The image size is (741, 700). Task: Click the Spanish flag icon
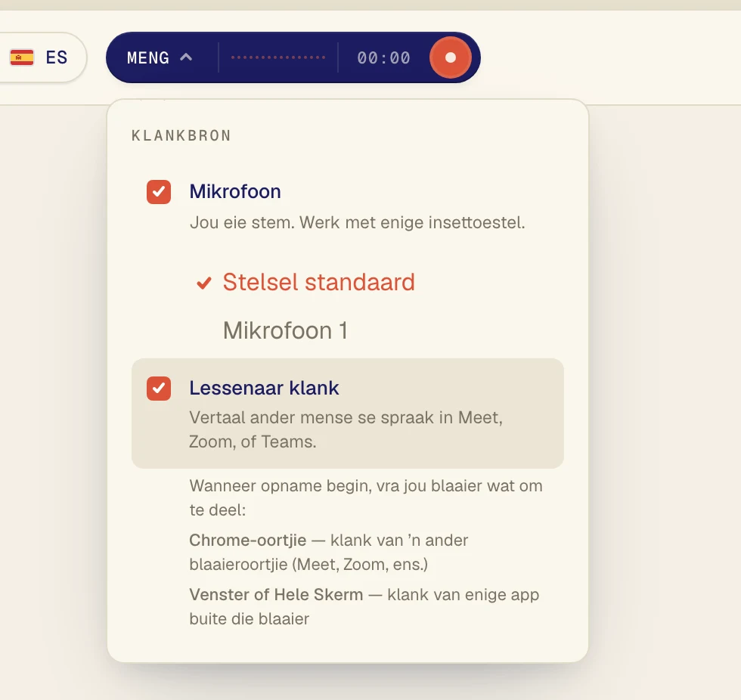[22, 57]
